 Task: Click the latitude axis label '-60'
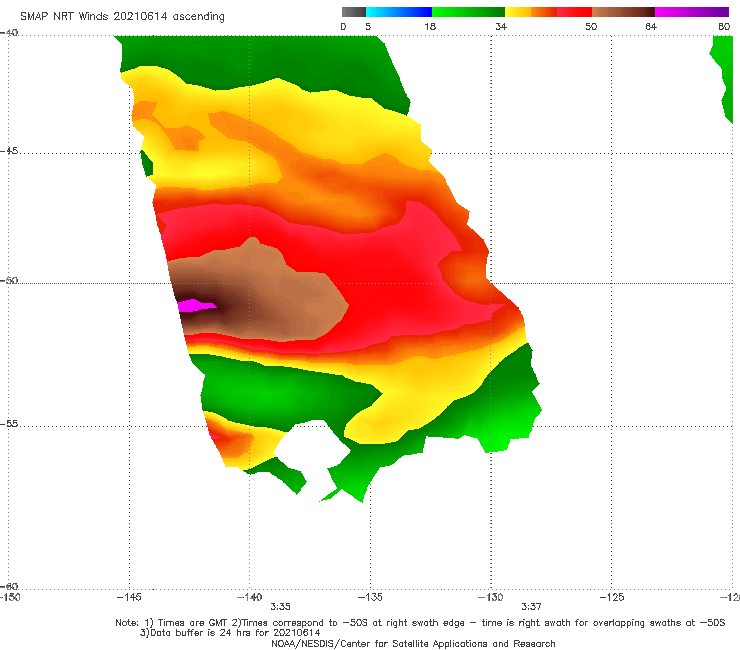[9, 586]
